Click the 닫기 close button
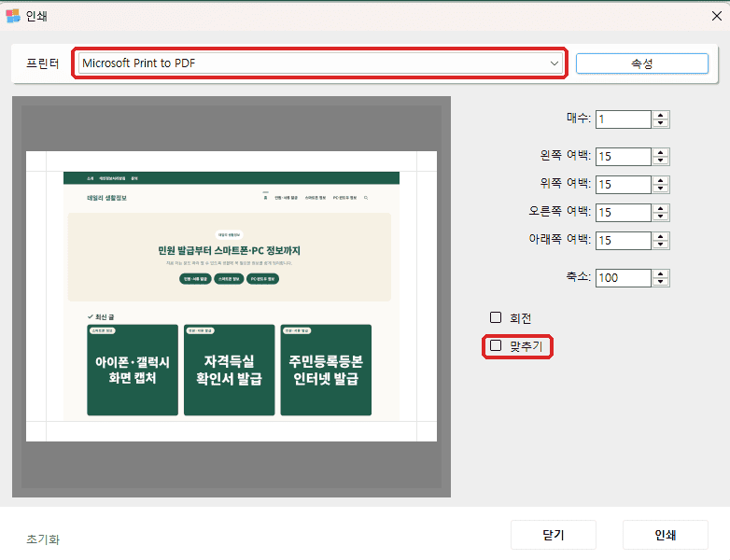 tap(554, 535)
